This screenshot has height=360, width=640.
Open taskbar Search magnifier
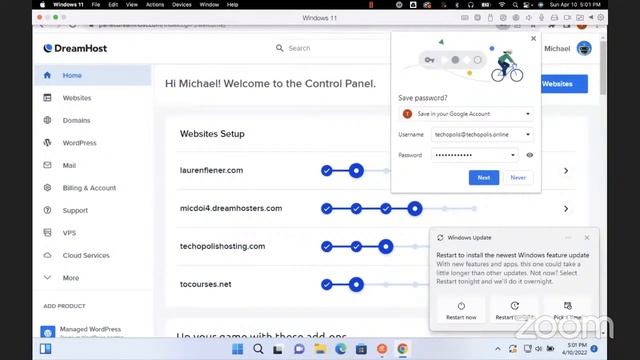tap(258, 349)
